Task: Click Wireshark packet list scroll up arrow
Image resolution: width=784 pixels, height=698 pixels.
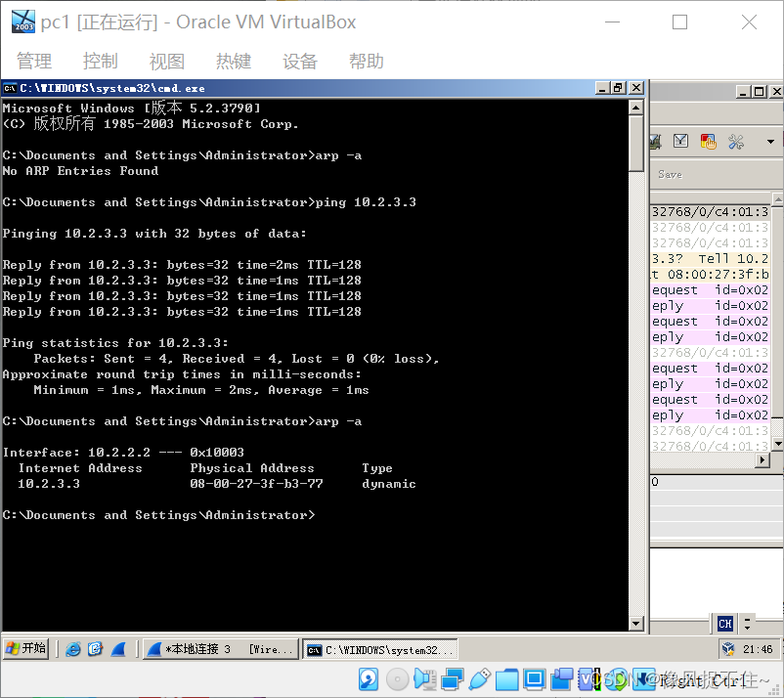Action: tap(777, 200)
